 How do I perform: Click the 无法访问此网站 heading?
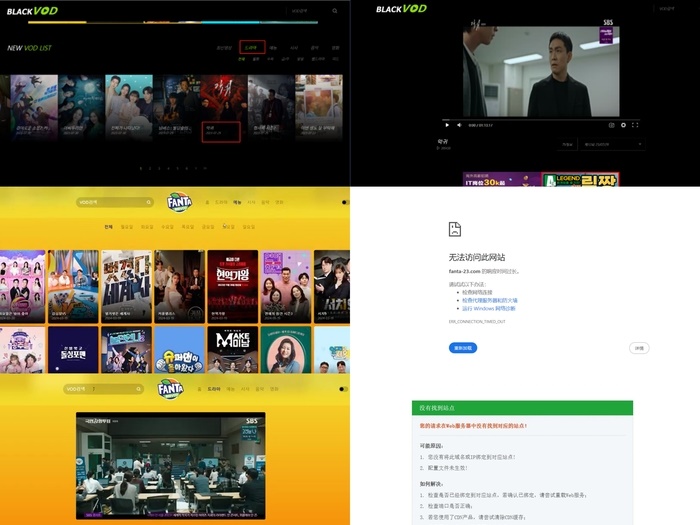[x=477, y=257]
